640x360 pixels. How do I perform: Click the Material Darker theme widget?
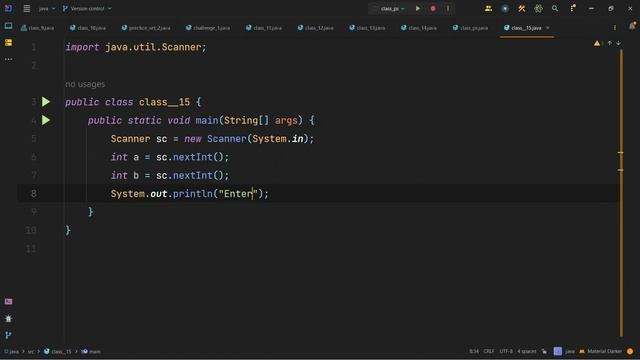pyautogui.click(x=601, y=351)
